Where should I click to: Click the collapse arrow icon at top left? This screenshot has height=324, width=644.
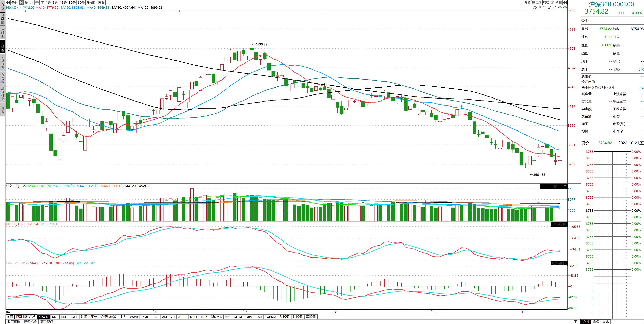[x=8, y=3]
